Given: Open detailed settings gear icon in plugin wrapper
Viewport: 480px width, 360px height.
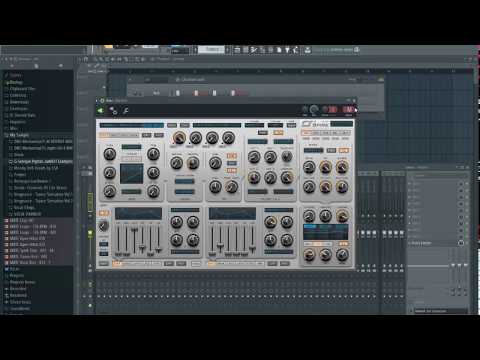Looking at the screenshot, I should point(113,110).
